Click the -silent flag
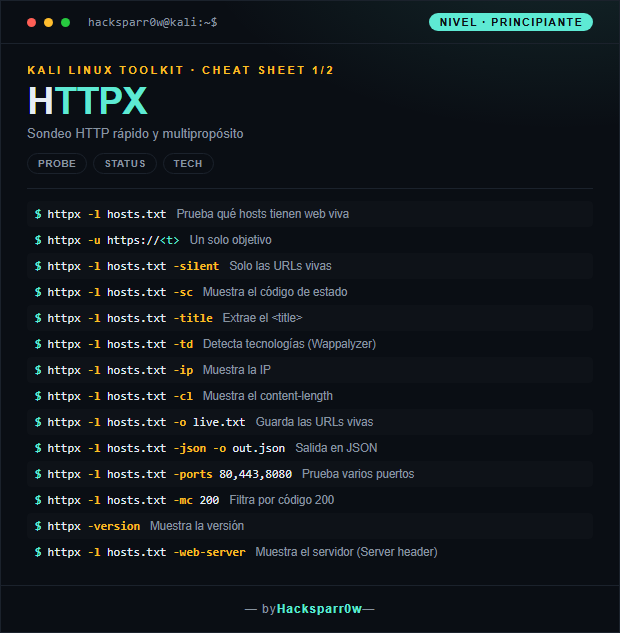Screen dimensions: 620x633 (196, 266)
